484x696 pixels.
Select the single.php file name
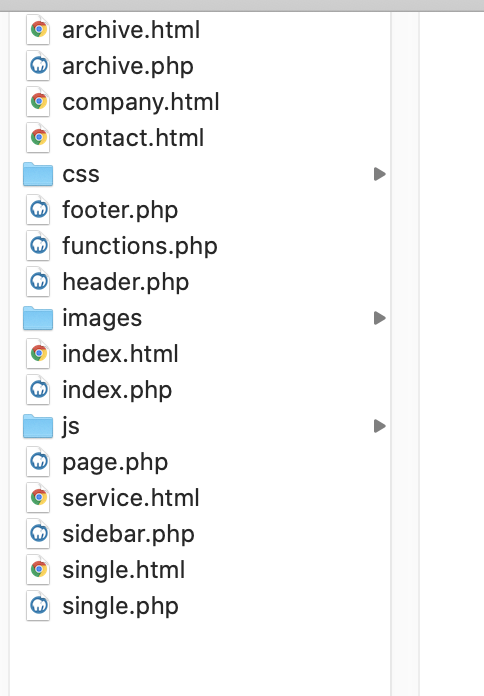(120, 606)
